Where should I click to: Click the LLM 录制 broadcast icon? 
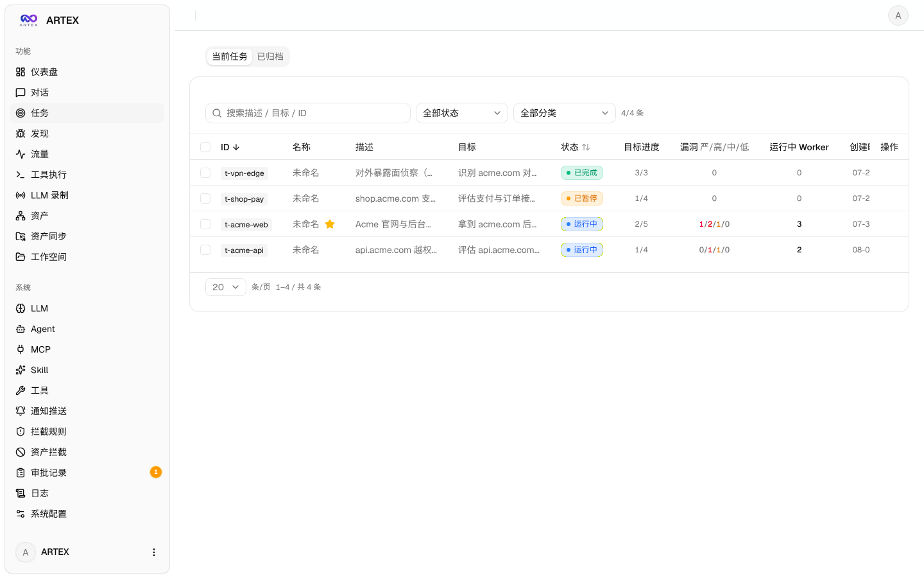click(21, 195)
